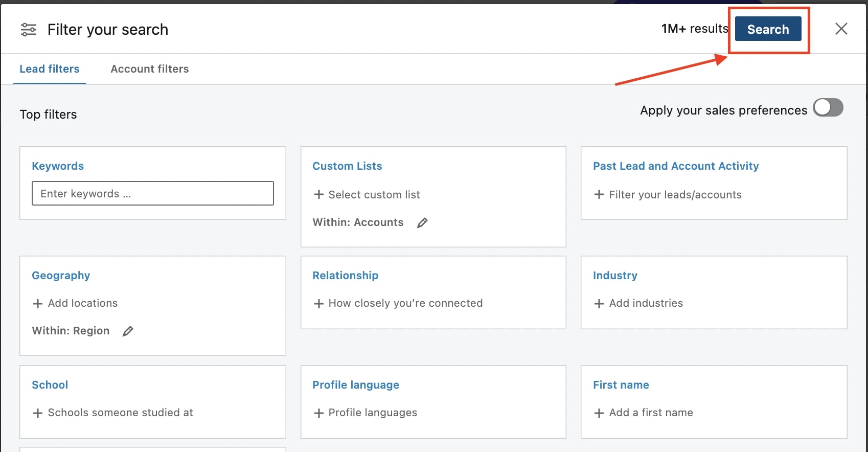Click the filter sliders icon beside the title

coord(29,30)
